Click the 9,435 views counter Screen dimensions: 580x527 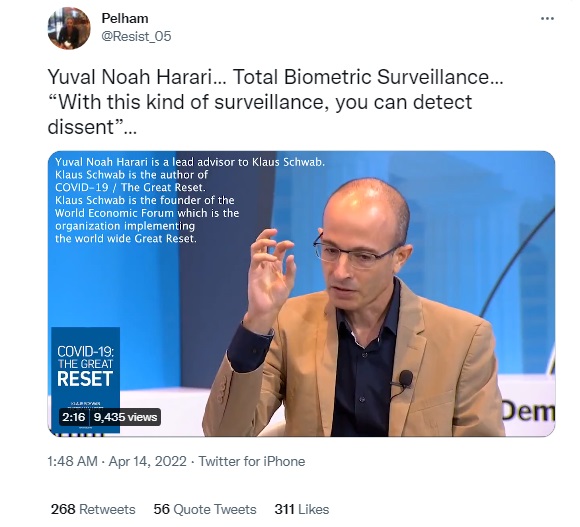click(x=125, y=417)
